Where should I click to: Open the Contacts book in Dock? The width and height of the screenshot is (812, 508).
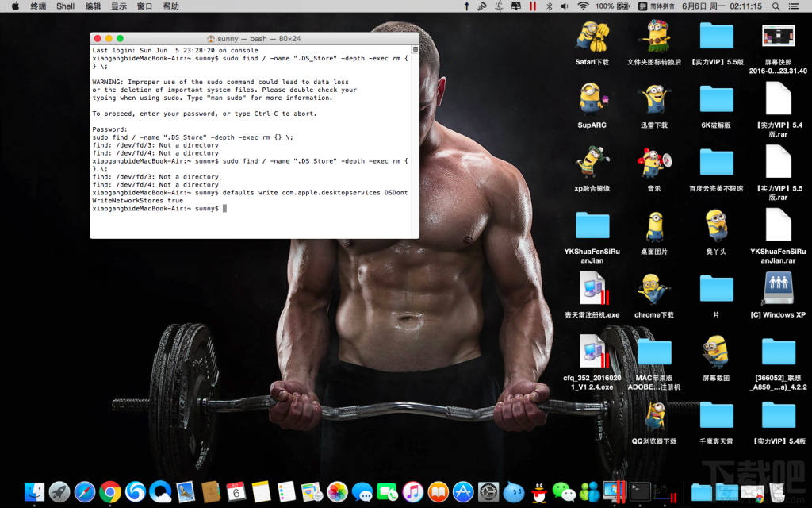coord(211,491)
